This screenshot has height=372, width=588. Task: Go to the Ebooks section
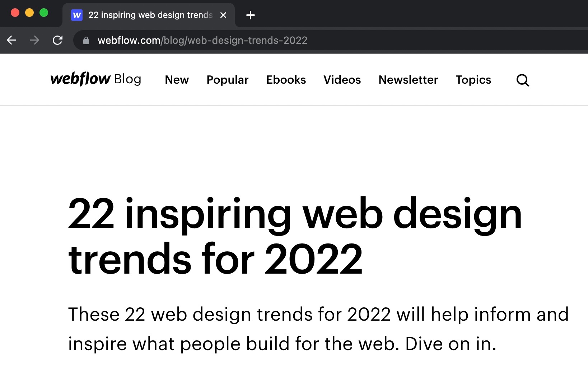click(286, 80)
